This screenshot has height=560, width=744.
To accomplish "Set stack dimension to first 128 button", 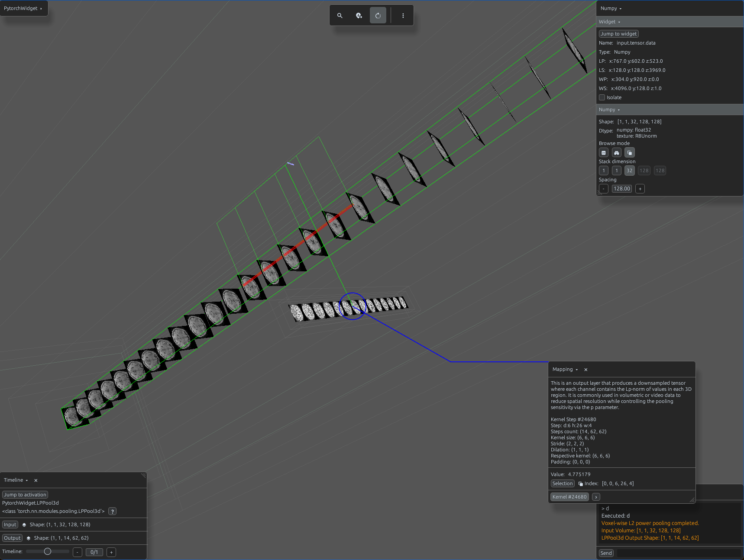I will (x=644, y=171).
